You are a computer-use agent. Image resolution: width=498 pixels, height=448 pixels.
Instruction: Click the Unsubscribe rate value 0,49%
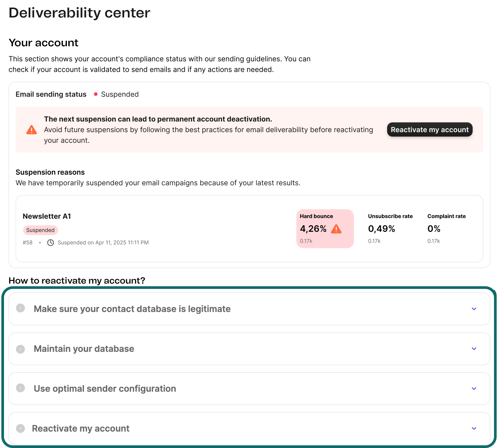(381, 229)
